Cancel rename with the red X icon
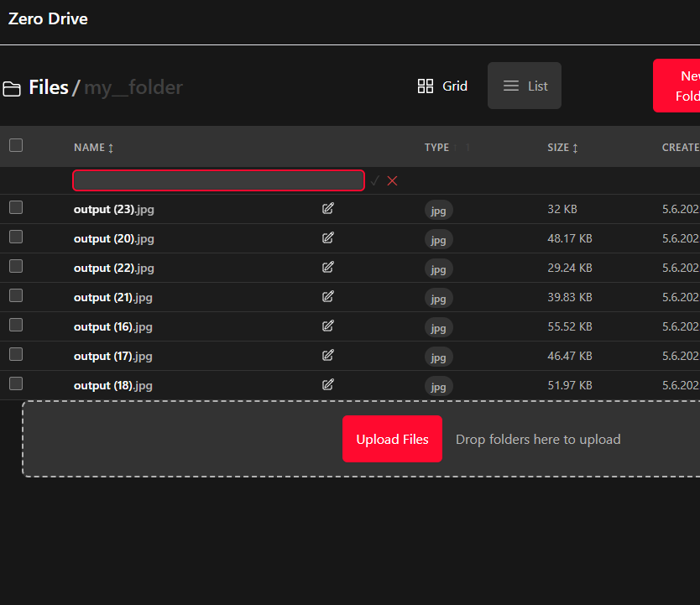This screenshot has width=700, height=605. coord(392,180)
